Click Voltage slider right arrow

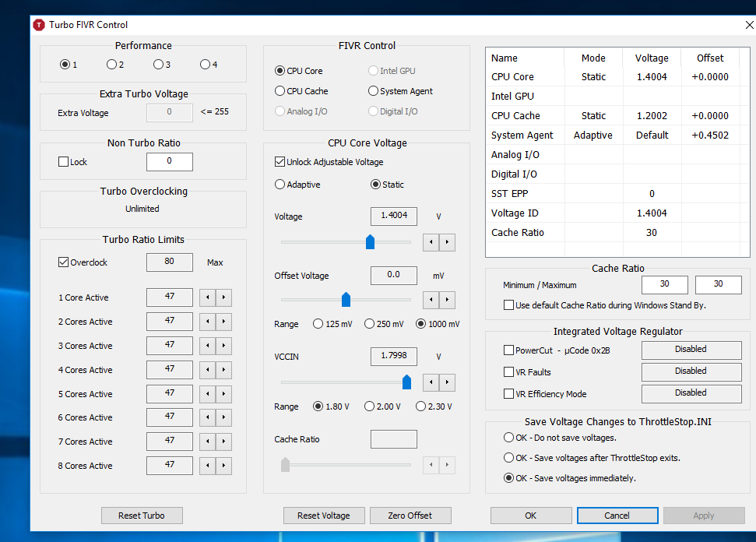[x=447, y=242]
